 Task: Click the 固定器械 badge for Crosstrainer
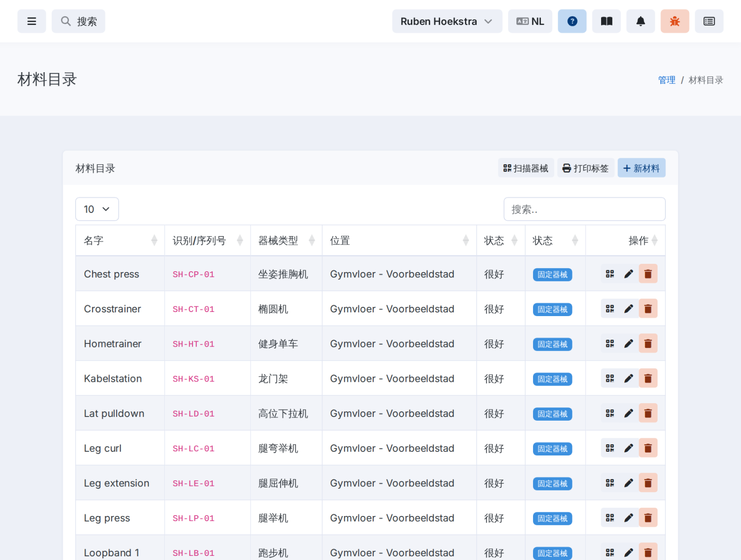[553, 309]
